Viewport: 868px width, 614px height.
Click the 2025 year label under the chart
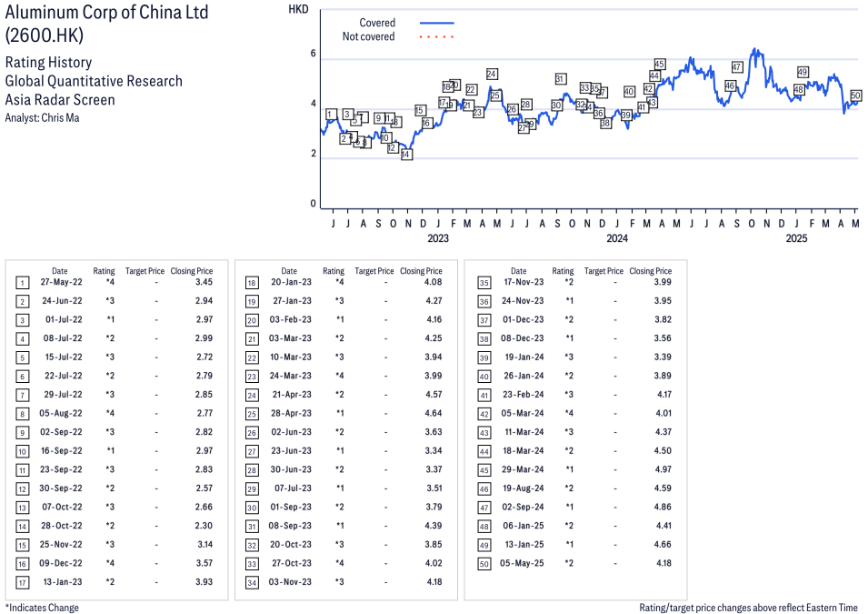coord(796,238)
